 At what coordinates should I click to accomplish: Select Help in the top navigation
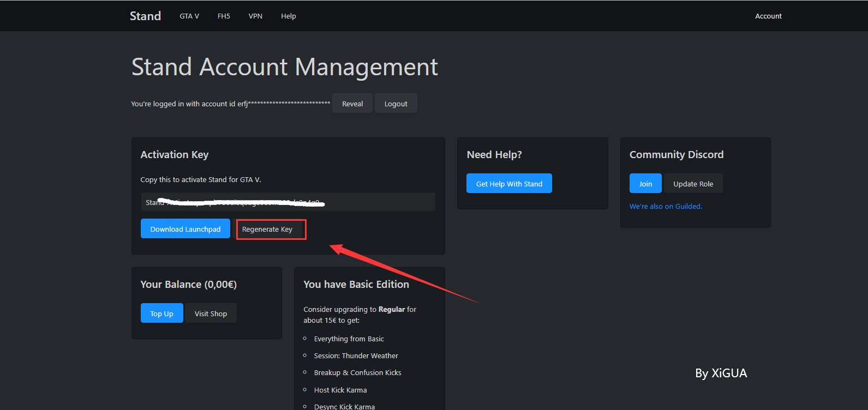coord(288,16)
